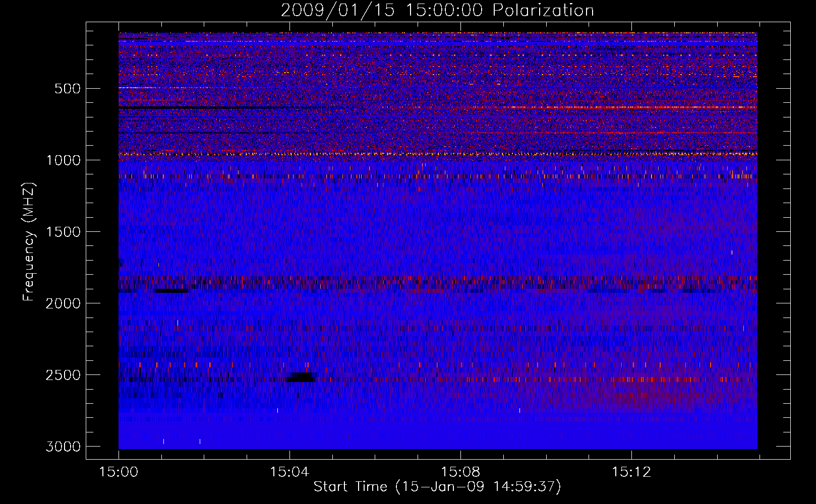Click the 2500 frequency tick label

63,375
